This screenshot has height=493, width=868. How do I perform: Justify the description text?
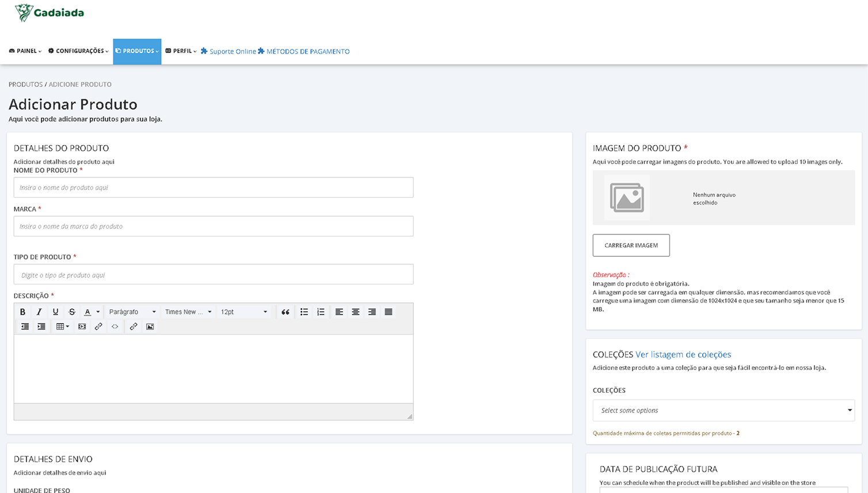point(389,312)
